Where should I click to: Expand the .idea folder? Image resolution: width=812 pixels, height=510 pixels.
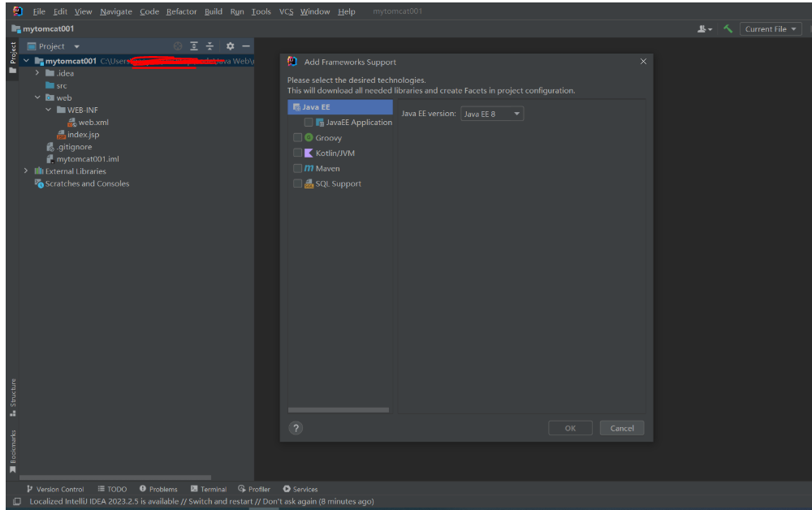tap(37, 73)
